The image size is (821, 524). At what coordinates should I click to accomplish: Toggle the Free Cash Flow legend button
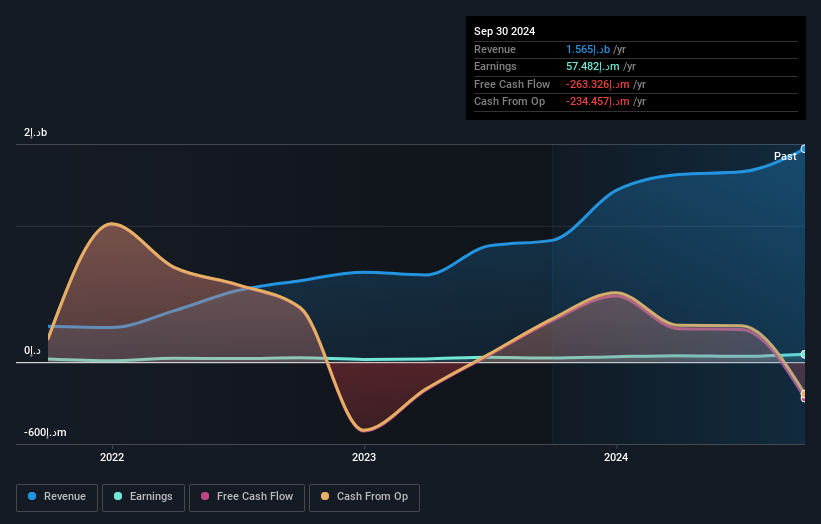pos(247,497)
